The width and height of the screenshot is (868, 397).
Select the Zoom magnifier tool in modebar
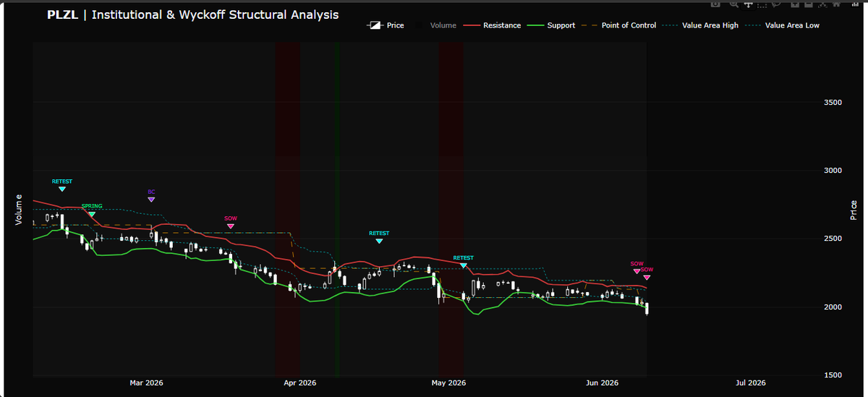734,4
